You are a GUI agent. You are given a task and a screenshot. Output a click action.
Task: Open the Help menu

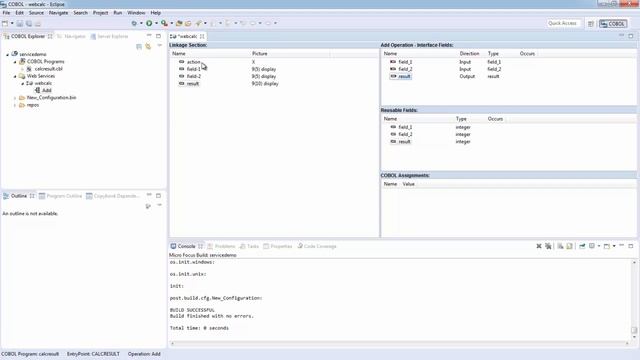tap(156, 13)
